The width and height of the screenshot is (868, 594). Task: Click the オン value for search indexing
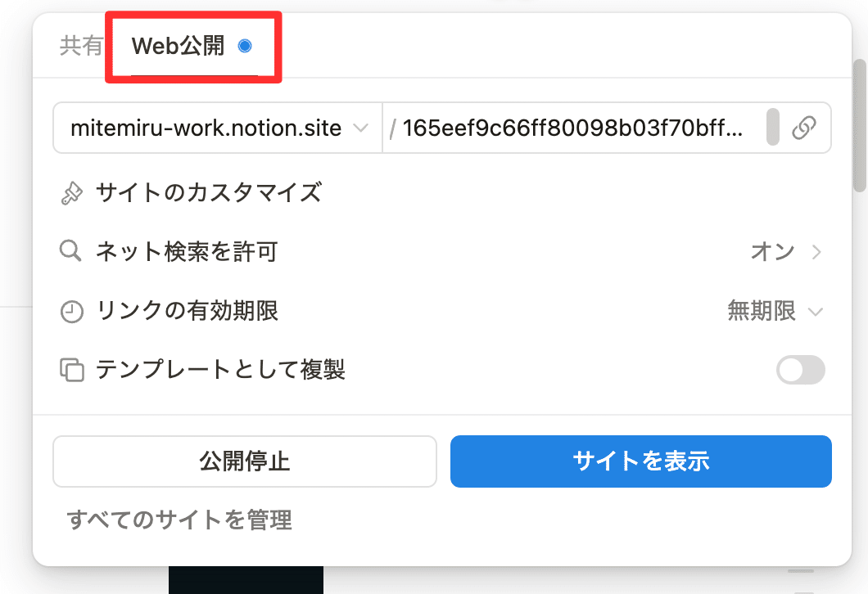pos(772,252)
